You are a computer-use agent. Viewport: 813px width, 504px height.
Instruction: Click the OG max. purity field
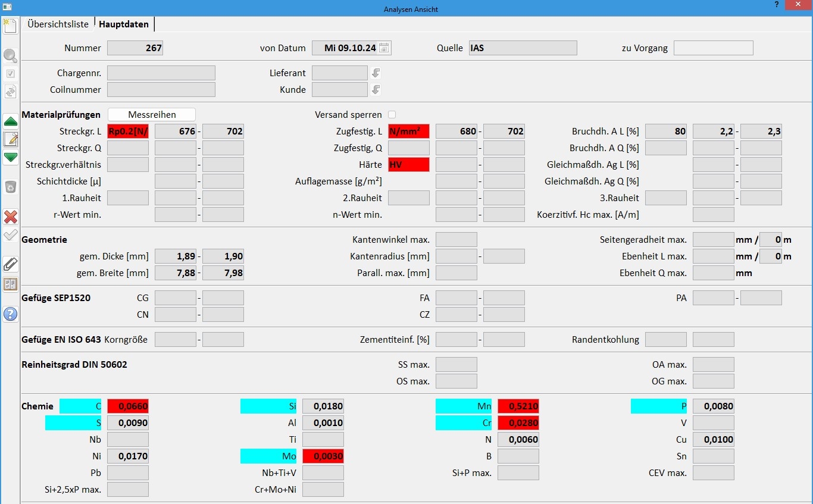714,381
